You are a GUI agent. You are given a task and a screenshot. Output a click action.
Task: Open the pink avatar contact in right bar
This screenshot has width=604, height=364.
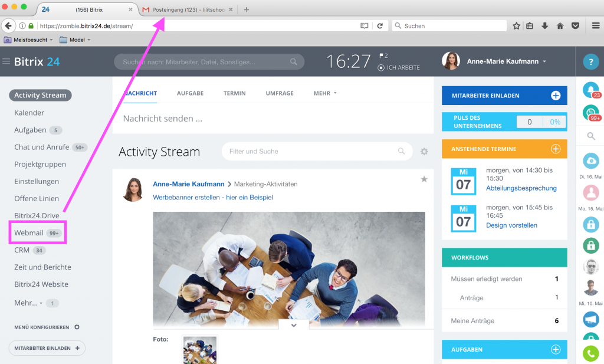click(x=591, y=192)
